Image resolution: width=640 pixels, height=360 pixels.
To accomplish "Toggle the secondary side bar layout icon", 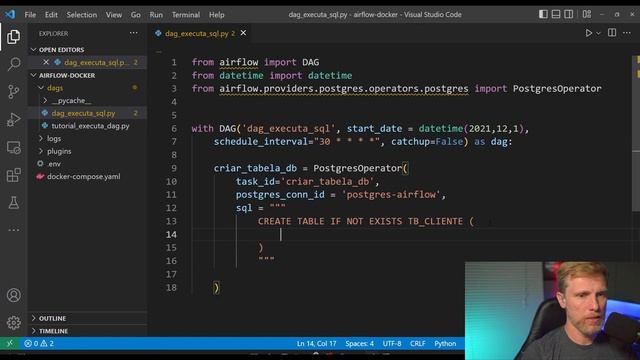I will pos(568,14).
